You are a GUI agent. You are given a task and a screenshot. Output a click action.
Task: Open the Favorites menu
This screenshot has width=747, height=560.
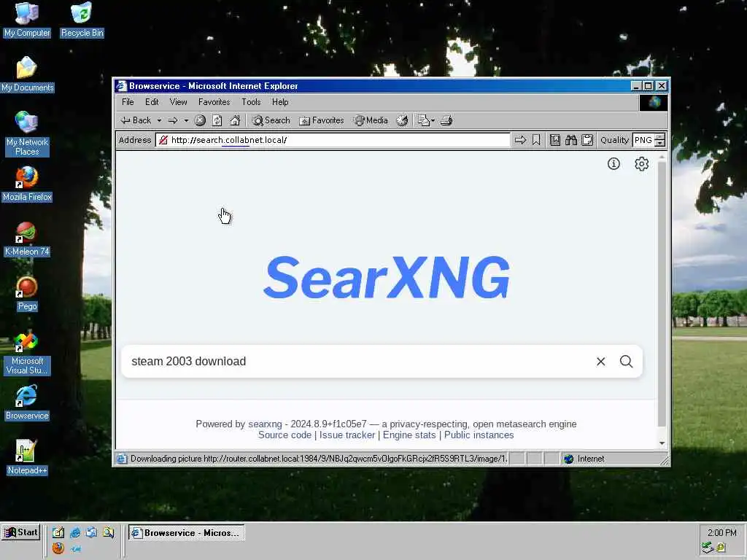(214, 102)
